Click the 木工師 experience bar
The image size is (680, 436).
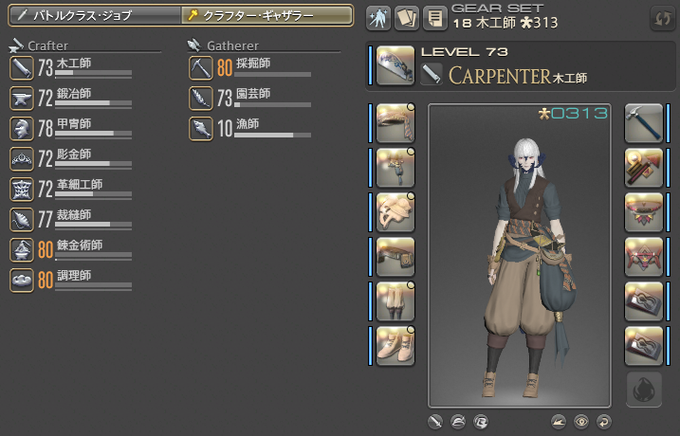click(93, 73)
